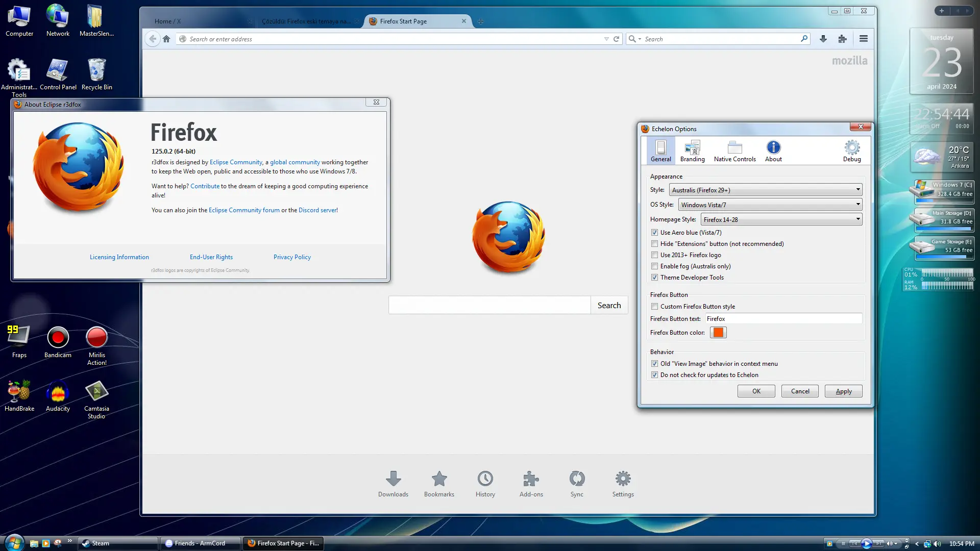Select the Recycle Bin desktop icon
The height and width of the screenshot is (551, 980).
[x=97, y=74]
